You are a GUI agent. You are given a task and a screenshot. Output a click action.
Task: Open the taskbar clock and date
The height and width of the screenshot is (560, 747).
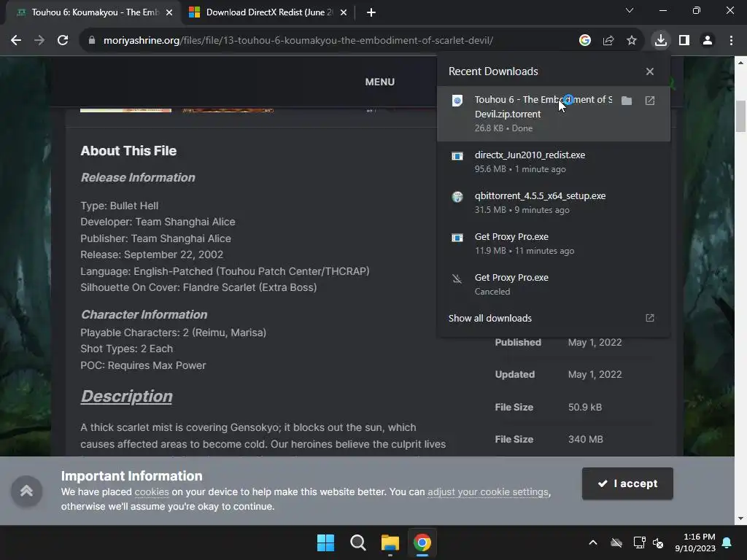(695, 542)
